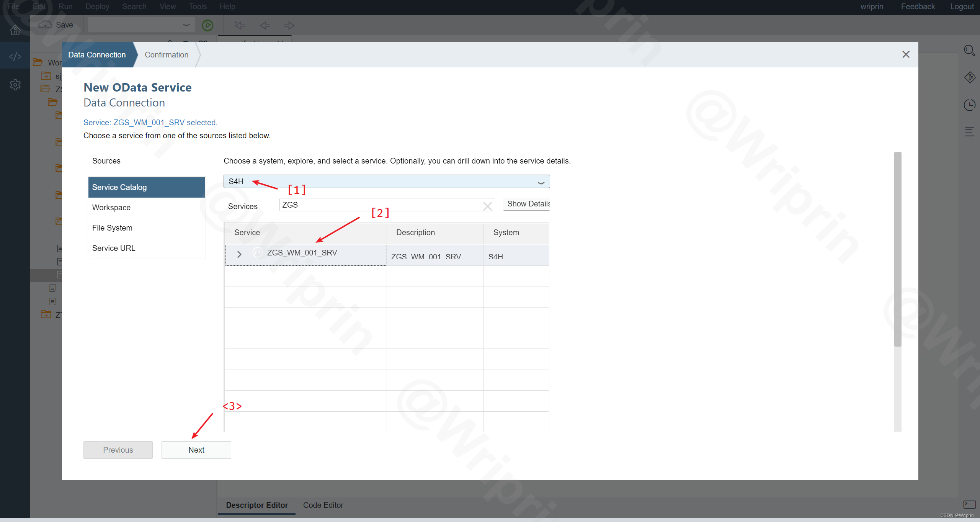980x522 pixels.
Task: Navigate forward with the right arrow icon
Action: click(x=289, y=25)
